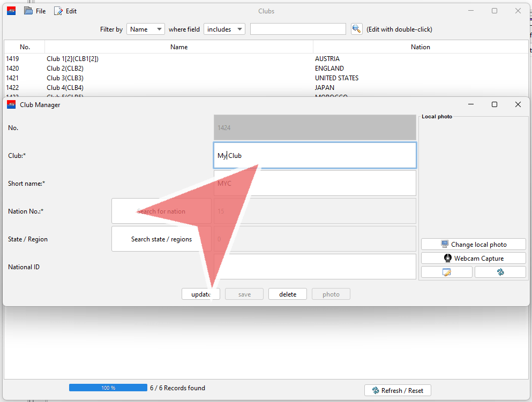Click the Search state / regions button

(161, 239)
